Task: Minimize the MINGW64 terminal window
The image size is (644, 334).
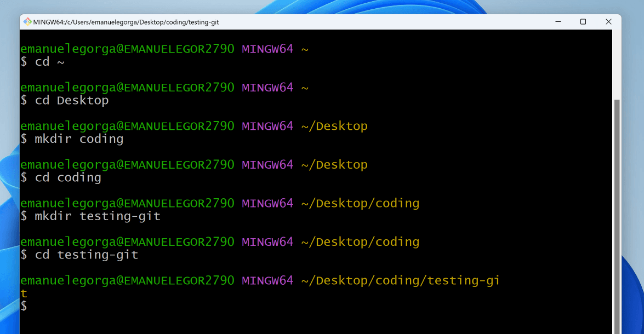Action: click(558, 22)
